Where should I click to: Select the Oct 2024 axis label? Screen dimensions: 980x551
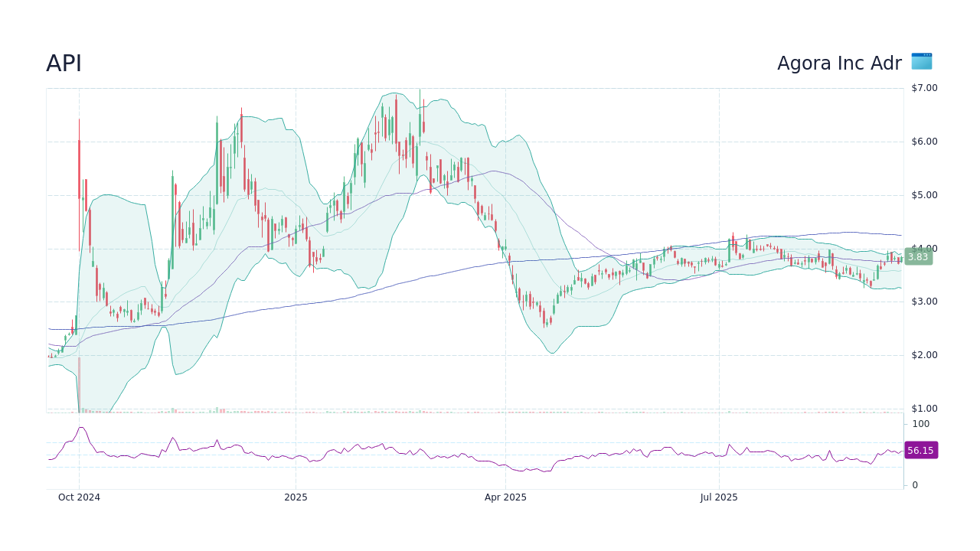[80, 497]
